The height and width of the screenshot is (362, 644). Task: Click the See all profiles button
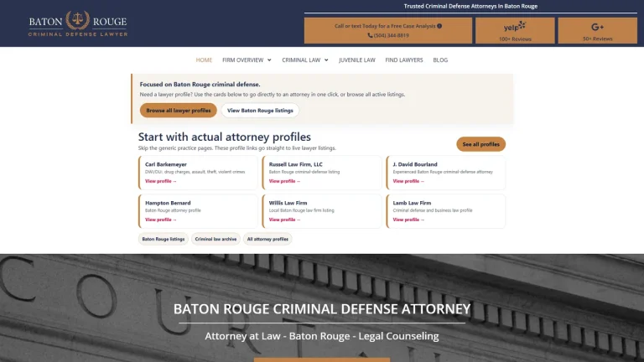click(x=481, y=144)
